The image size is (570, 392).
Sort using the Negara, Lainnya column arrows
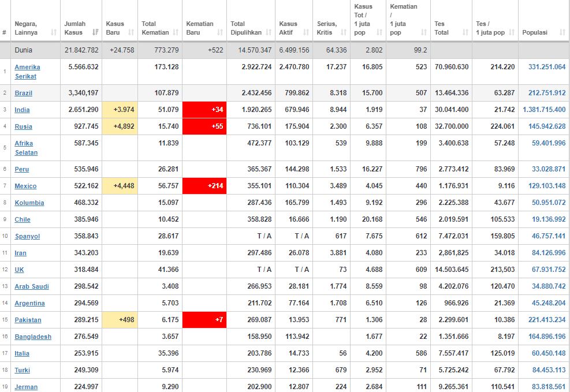pyautogui.click(x=54, y=32)
